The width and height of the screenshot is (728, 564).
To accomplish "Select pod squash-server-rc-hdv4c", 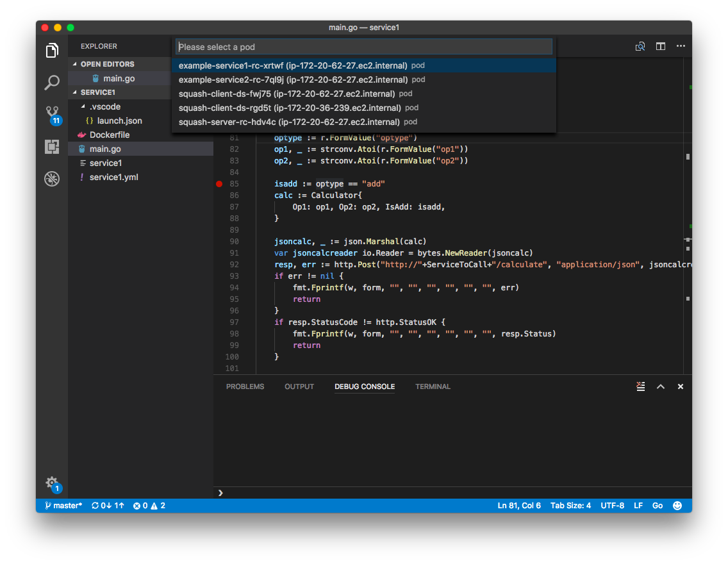I will point(363,122).
